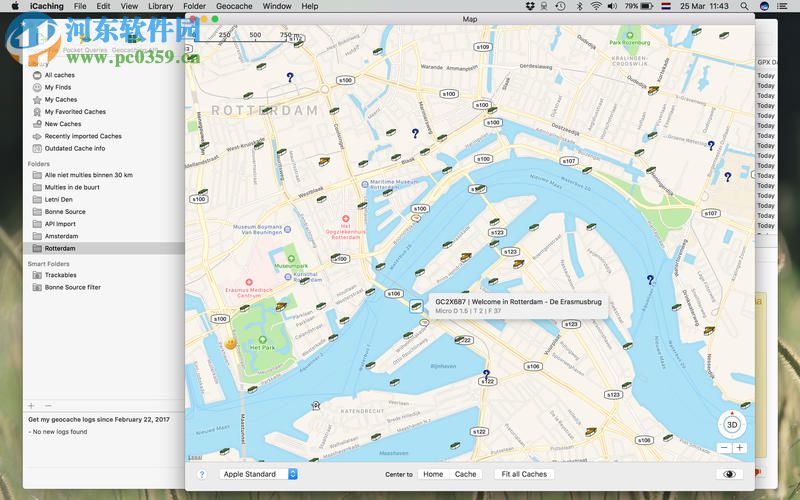
Task: Open the All caches library item
Action: (60, 75)
